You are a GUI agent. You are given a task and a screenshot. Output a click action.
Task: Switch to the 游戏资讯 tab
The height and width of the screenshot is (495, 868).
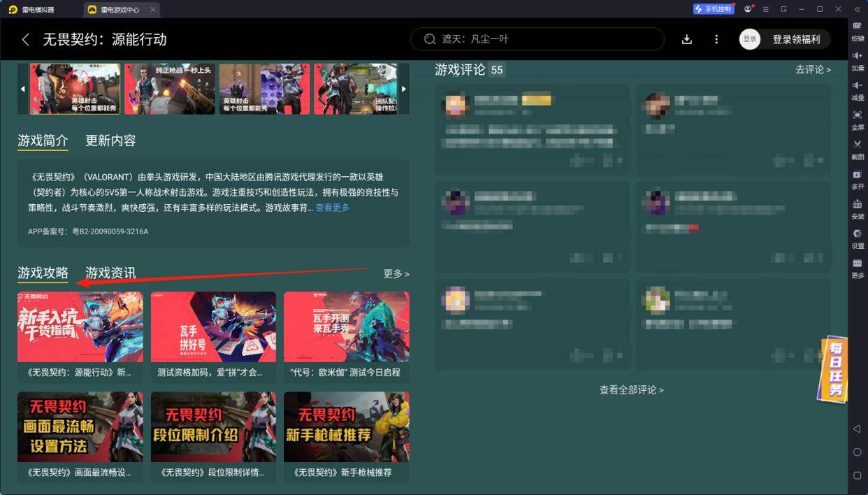(x=110, y=273)
